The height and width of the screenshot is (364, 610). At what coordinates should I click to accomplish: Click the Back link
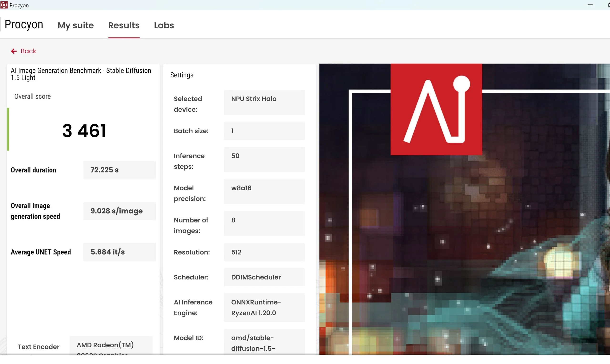pyautogui.click(x=28, y=51)
